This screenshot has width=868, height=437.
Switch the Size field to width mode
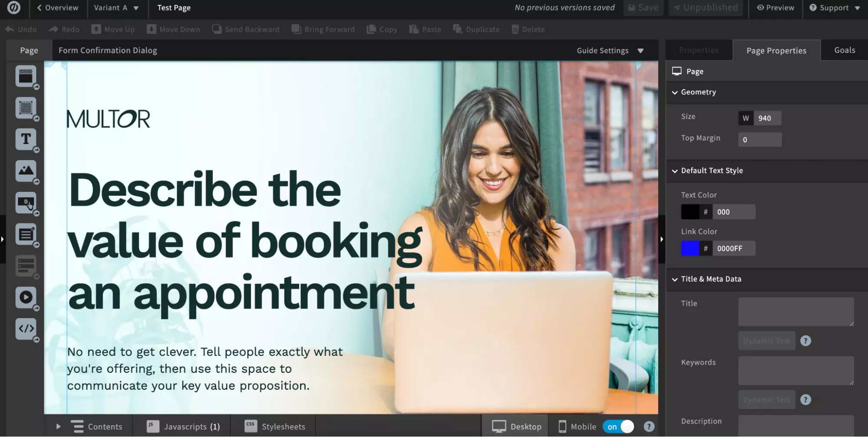[745, 118]
